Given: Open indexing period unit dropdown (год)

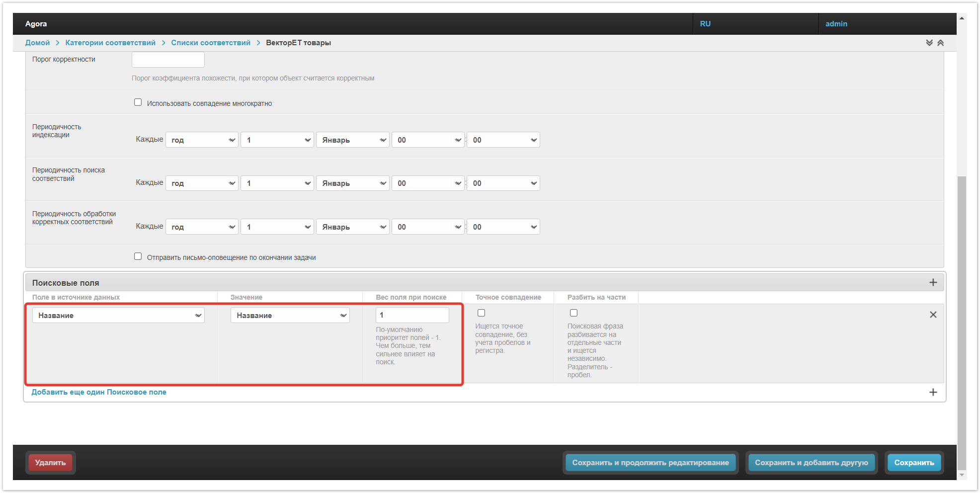Looking at the screenshot, I should [x=202, y=140].
